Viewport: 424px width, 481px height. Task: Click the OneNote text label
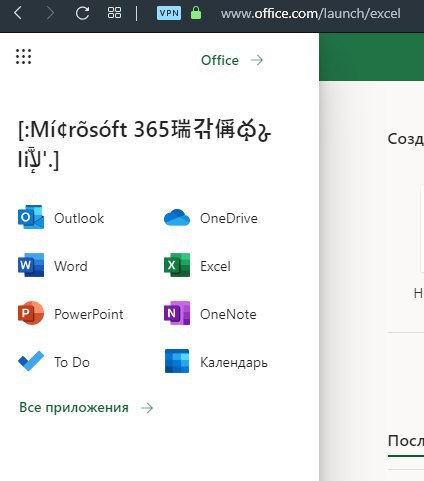pyautogui.click(x=228, y=314)
